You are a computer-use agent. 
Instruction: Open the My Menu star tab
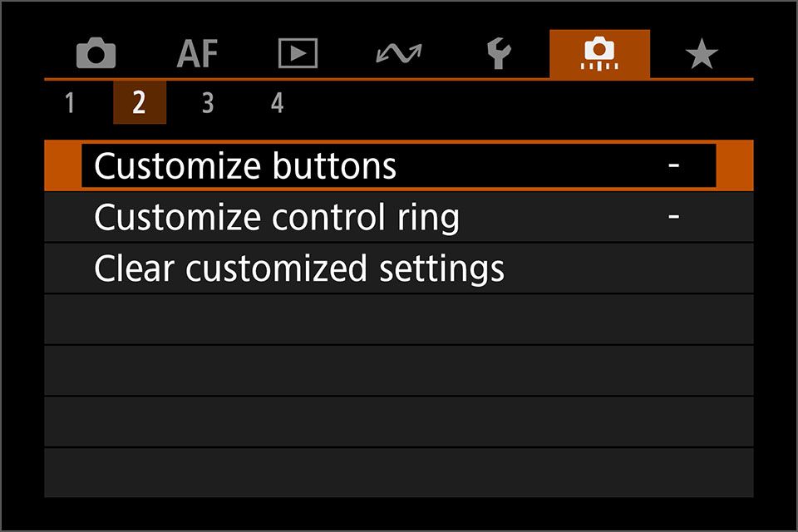click(x=701, y=55)
